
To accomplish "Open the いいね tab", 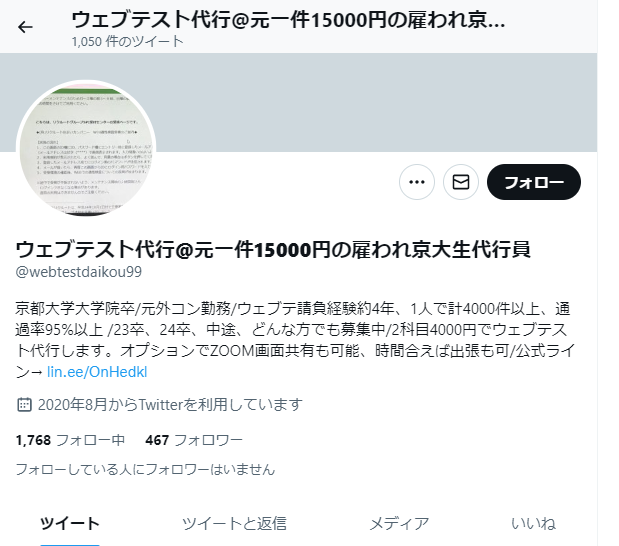I will pos(533,524).
